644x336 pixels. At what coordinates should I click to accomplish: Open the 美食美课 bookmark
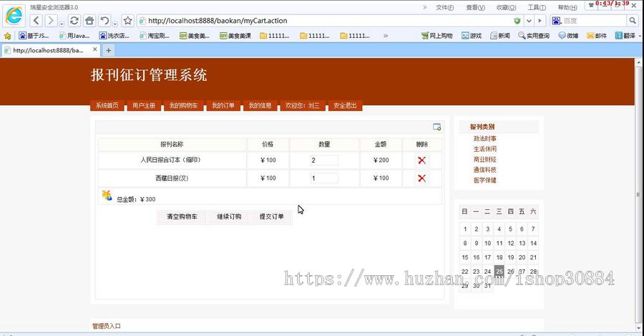(x=235, y=36)
